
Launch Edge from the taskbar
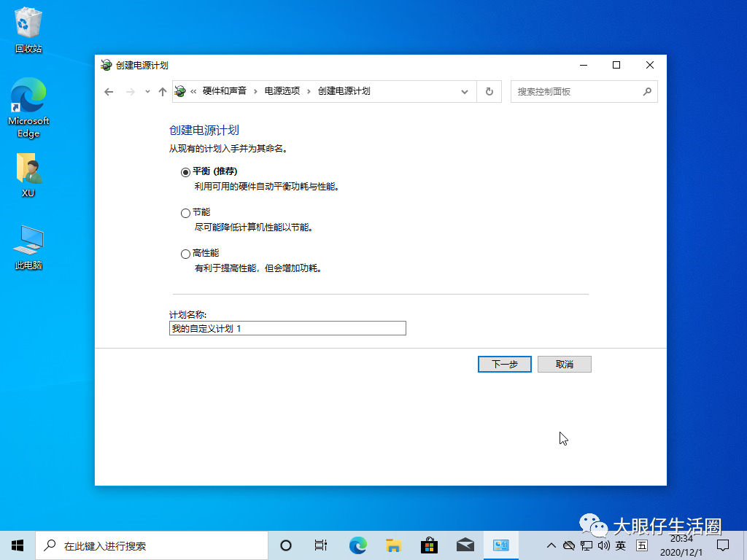click(357, 545)
